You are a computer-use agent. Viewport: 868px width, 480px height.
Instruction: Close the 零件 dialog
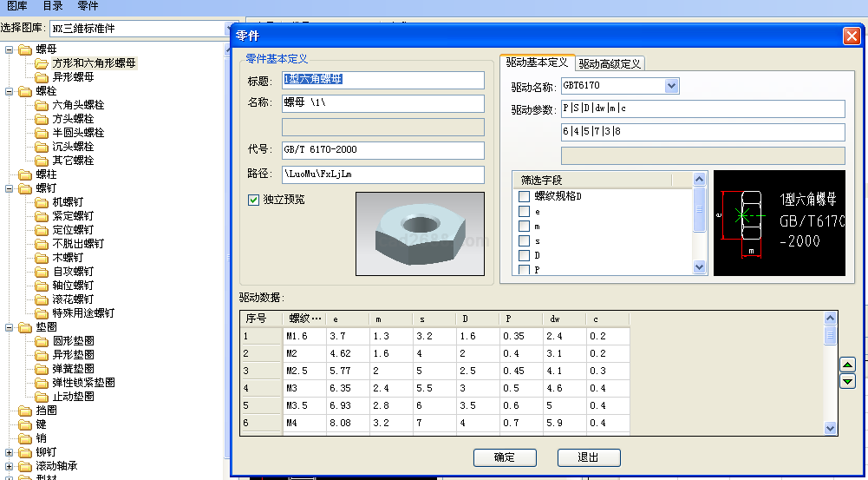pyautogui.click(x=852, y=36)
